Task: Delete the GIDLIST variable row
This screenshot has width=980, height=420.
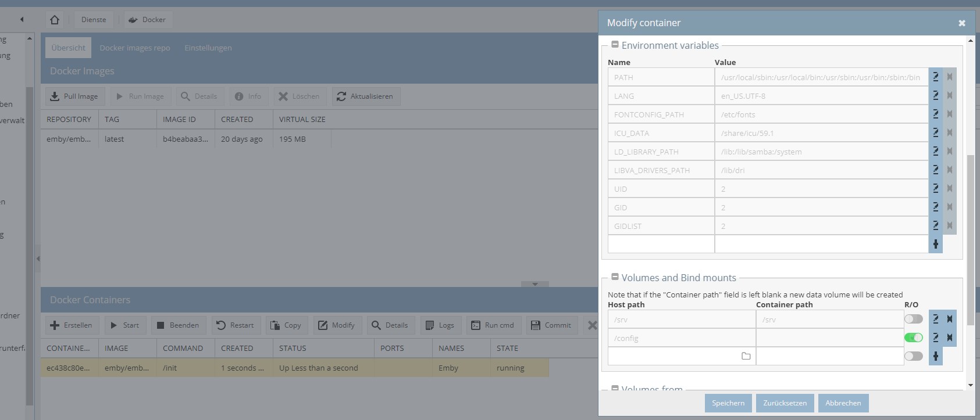Action: point(950,225)
